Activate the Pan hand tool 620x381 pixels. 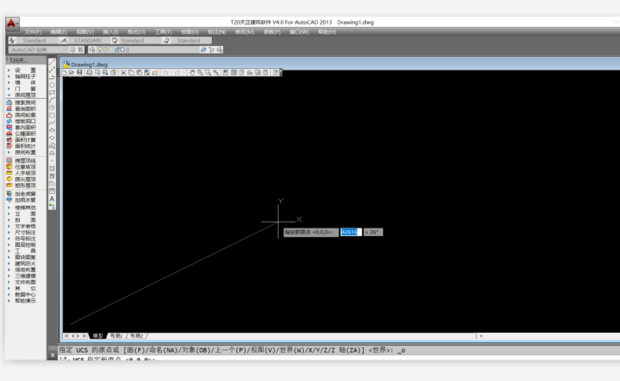pos(192,72)
